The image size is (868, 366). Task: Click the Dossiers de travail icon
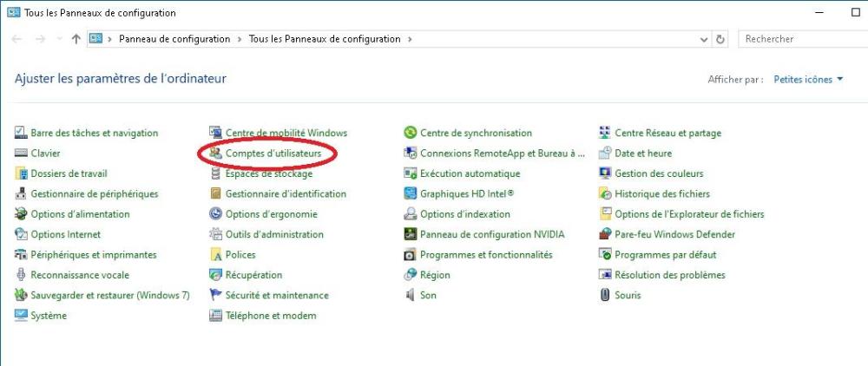pyautogui.click(x=21, y=173)
